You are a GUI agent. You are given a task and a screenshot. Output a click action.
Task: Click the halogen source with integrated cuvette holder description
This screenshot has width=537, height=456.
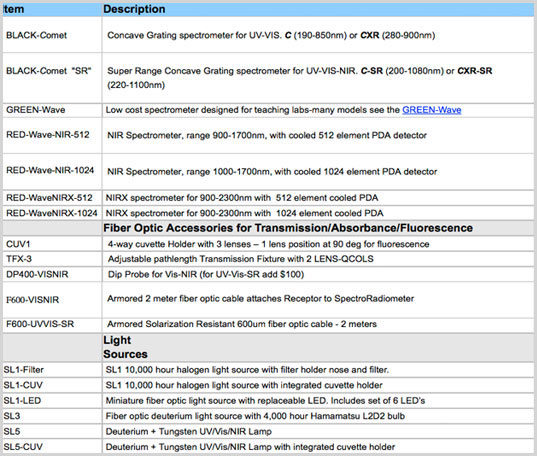244,385
